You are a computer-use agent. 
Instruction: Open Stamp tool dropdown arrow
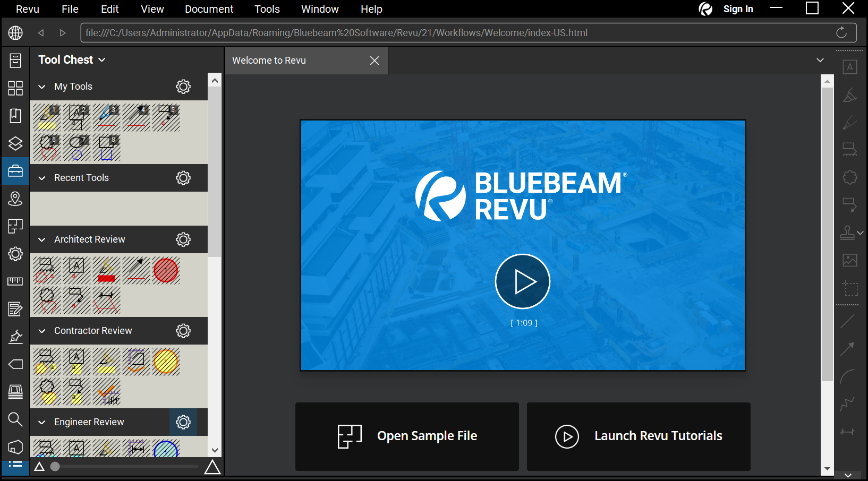[x=861, y=233]
